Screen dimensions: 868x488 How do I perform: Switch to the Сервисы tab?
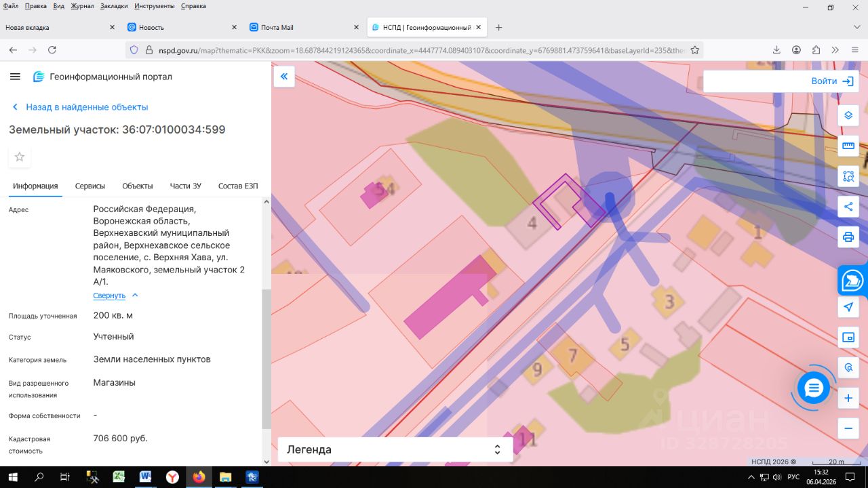click(x=90, y=186)
